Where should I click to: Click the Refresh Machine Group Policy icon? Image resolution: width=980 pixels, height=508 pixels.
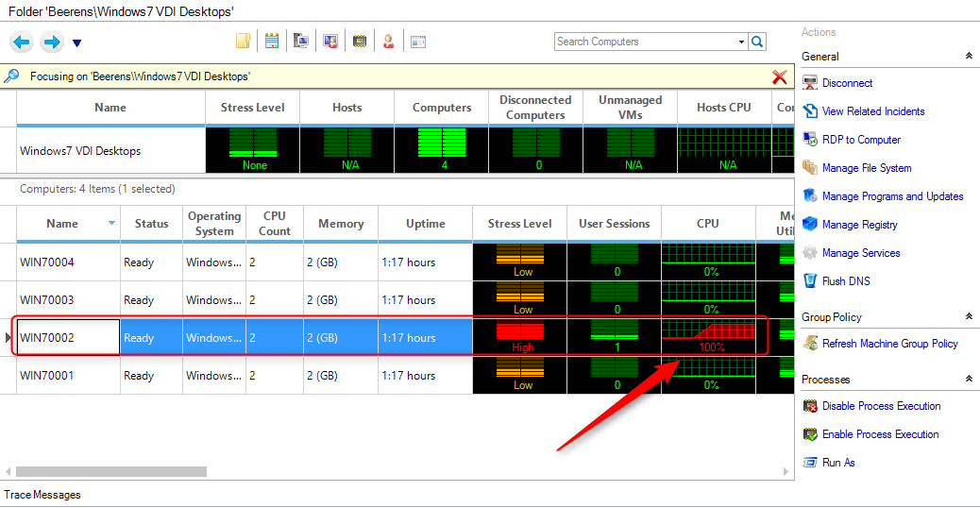[810, 343]
